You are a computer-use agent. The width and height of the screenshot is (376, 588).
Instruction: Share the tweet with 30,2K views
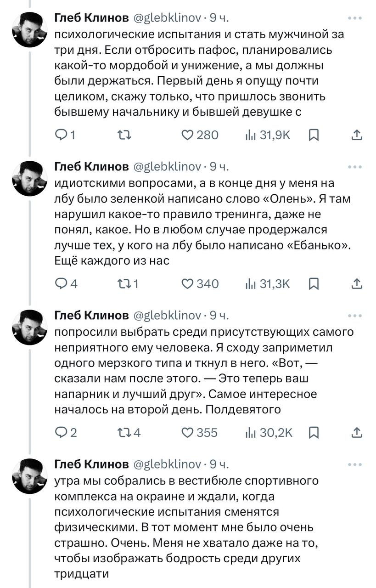click(357, 432)
